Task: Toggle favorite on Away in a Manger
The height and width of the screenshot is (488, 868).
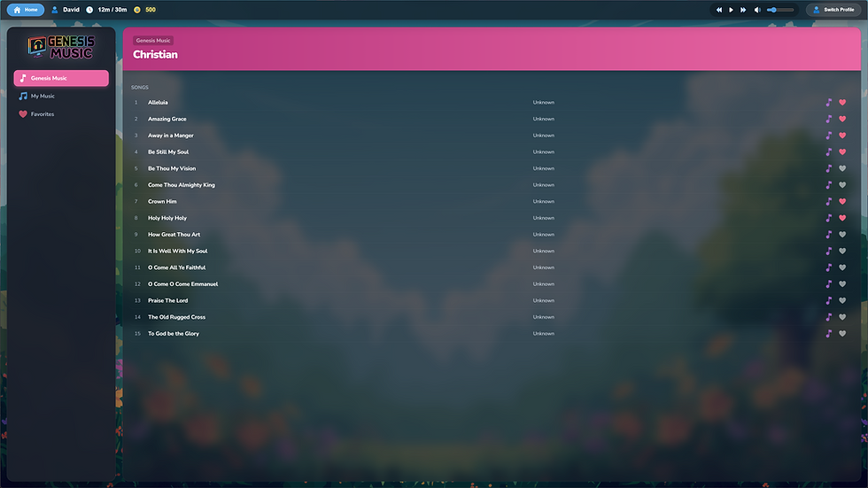Action: [842, 136]
